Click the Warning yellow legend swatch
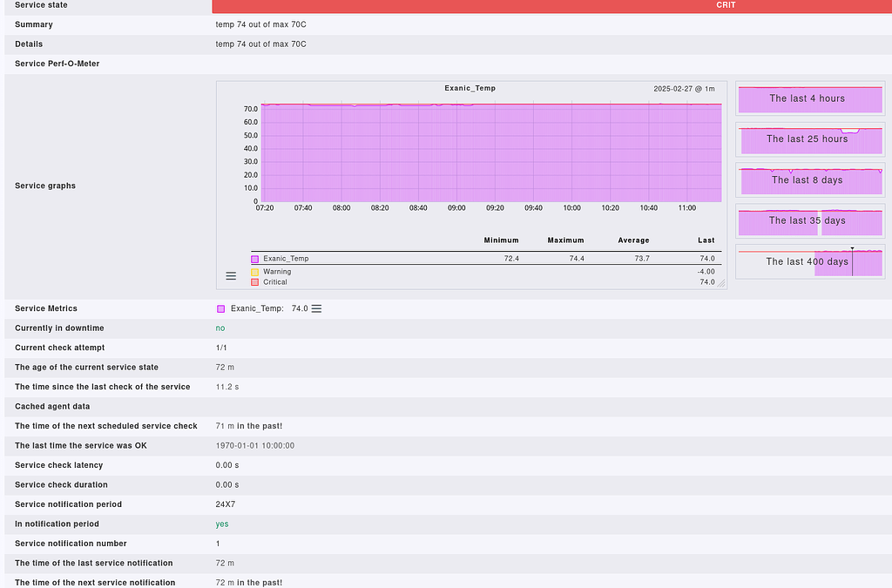Image resolution: width=892 pixels, height=588 pixels. point(255,272)
